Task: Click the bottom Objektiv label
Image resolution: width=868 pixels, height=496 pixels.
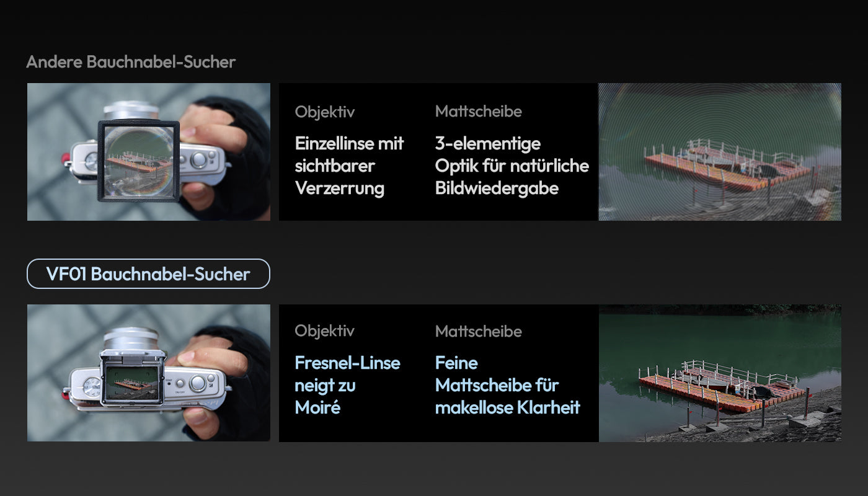Action: click(325, 331)
